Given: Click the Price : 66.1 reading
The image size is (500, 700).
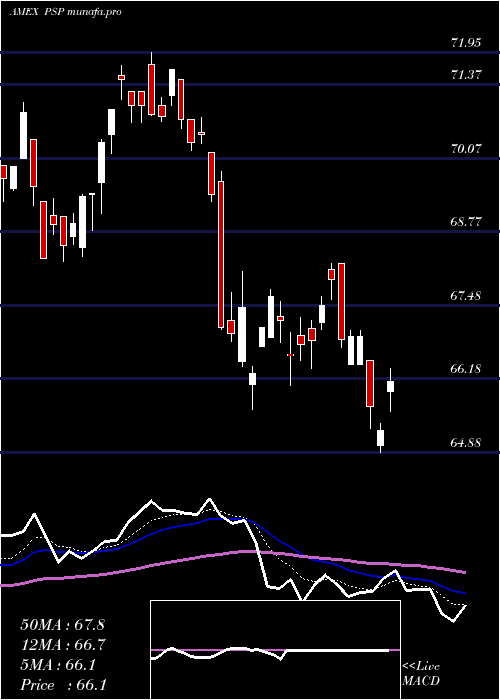Looking at the screenshot, I should click(63, 684).
